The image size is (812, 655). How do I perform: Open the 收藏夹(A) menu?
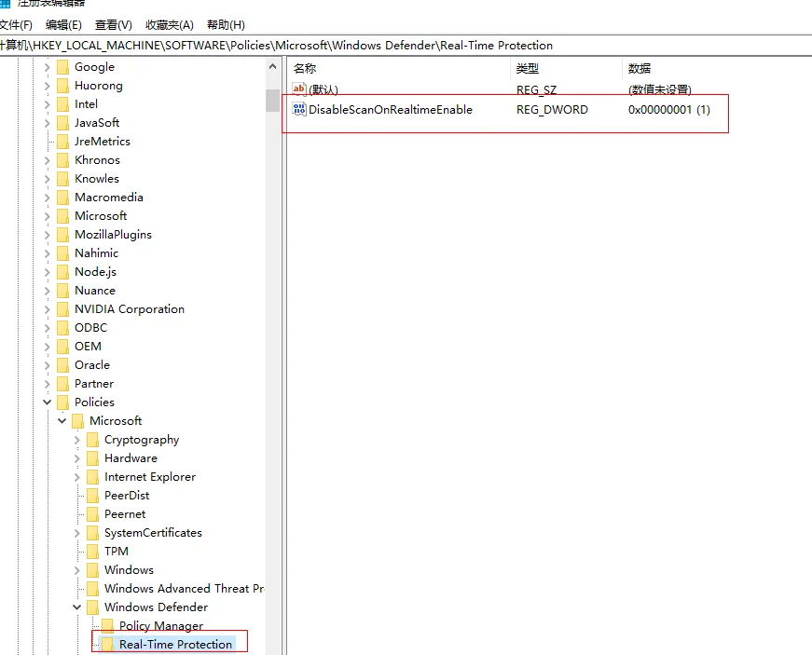[x=169, y=25]
